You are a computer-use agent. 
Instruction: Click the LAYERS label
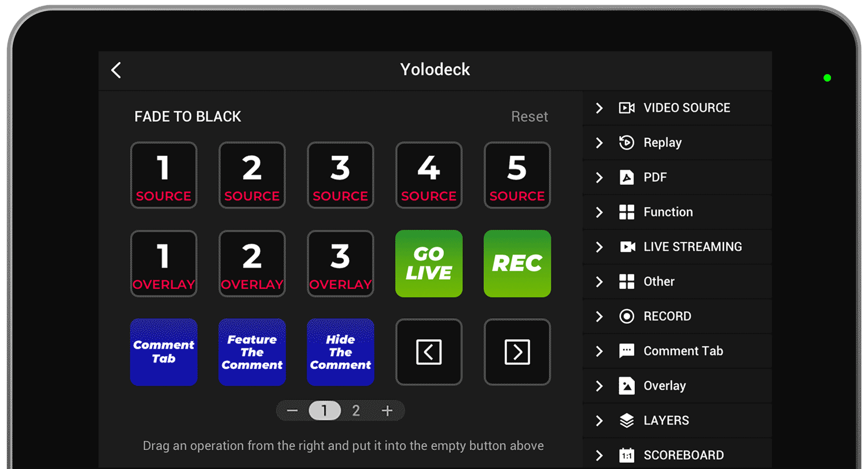[x=666, y=420]
